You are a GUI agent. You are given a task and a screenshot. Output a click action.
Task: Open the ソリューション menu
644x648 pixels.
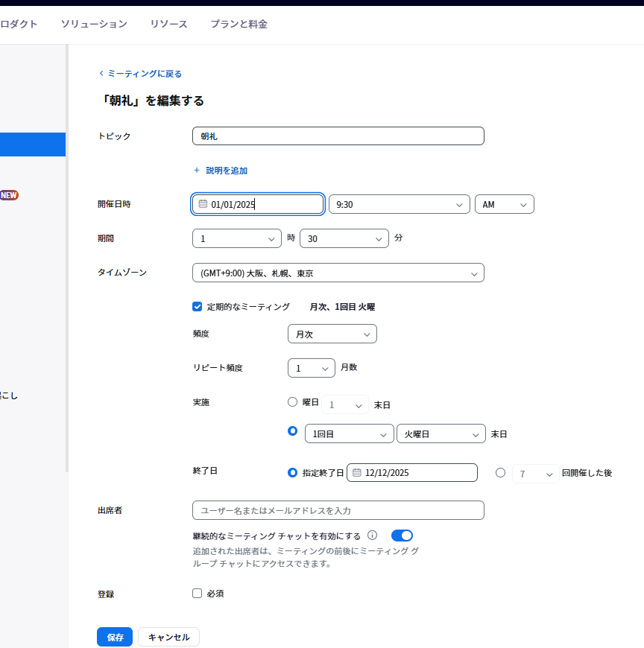[x=94, y=24]
